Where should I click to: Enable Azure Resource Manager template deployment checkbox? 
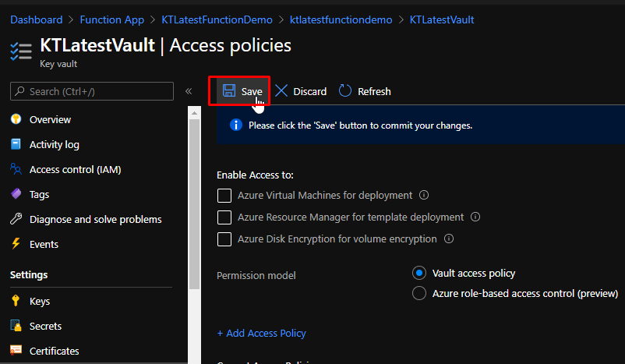[x=224, y=217]
